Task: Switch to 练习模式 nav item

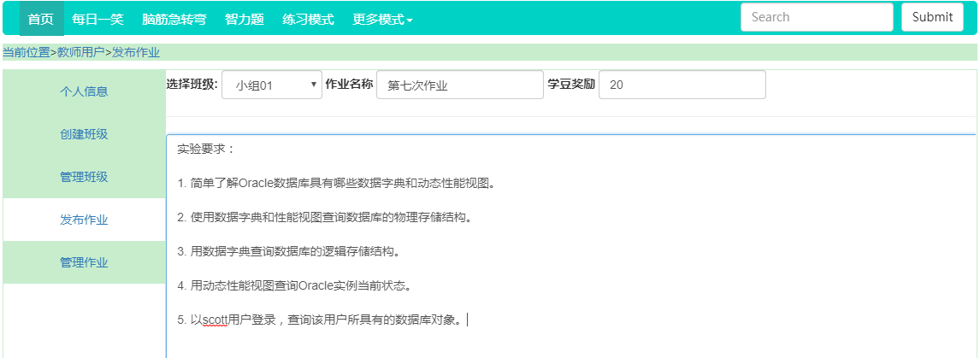Action: (308, 19)
